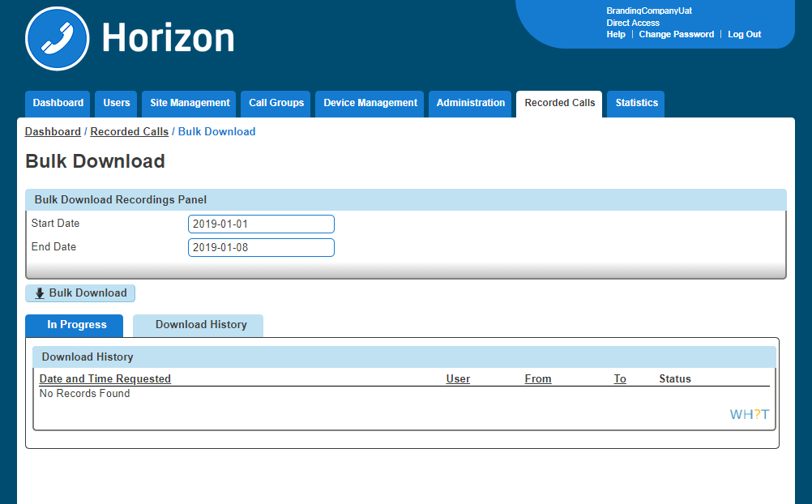Click the Download History panel header
This screenshot has width=812, height=504.
404,357
